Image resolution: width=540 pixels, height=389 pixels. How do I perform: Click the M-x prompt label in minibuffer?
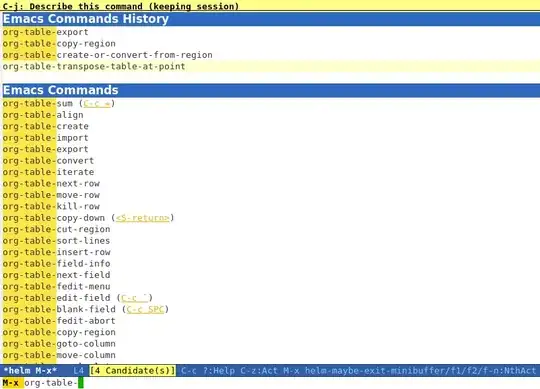(11, 382)
